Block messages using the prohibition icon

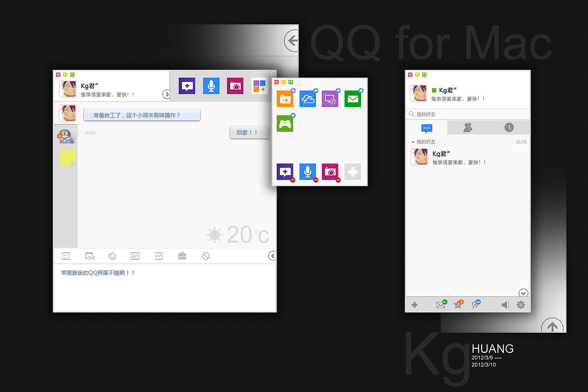pyautogui.click(x=205, y=256)
